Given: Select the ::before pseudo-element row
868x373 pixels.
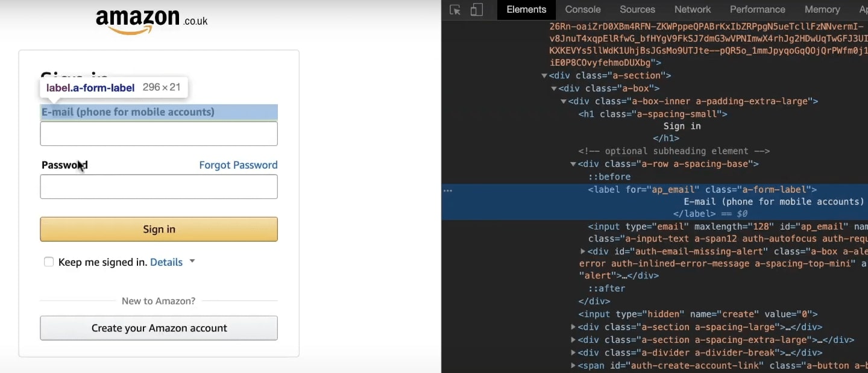Looking at the screenshot, I should click(609, 177).
